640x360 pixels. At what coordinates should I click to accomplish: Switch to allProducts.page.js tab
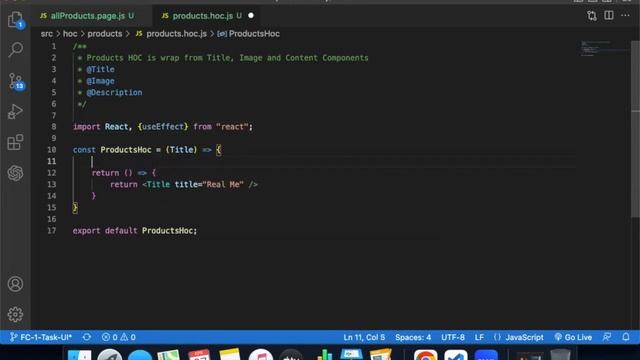point(87,16)
